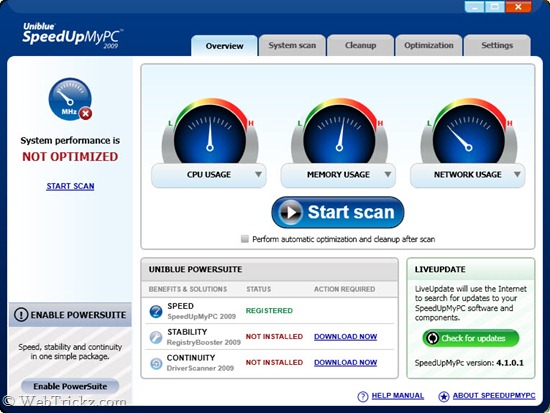550x413 pixels.
Task: Click the Speed row SpeedUpMyPC icon
Action: [156, 311]
